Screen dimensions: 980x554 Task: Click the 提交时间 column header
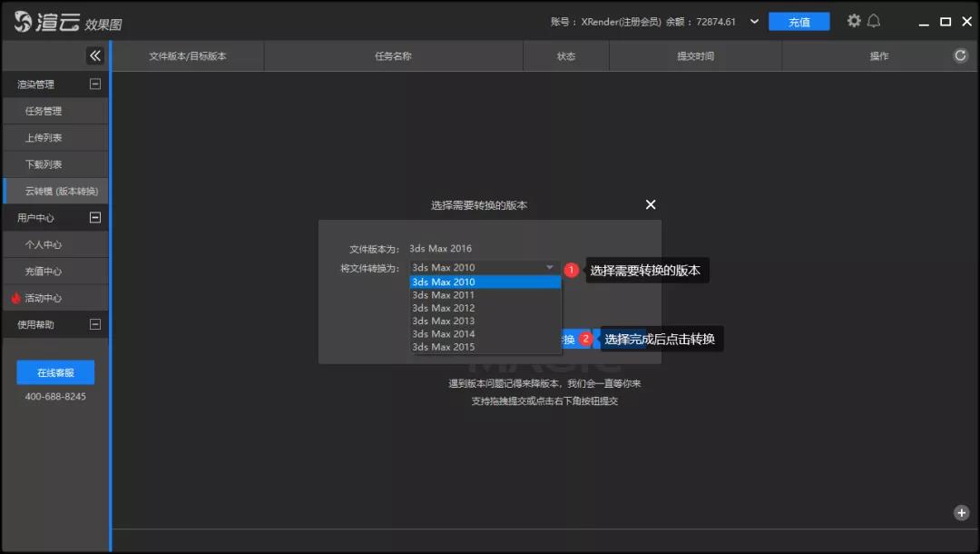tap(695, 56)
